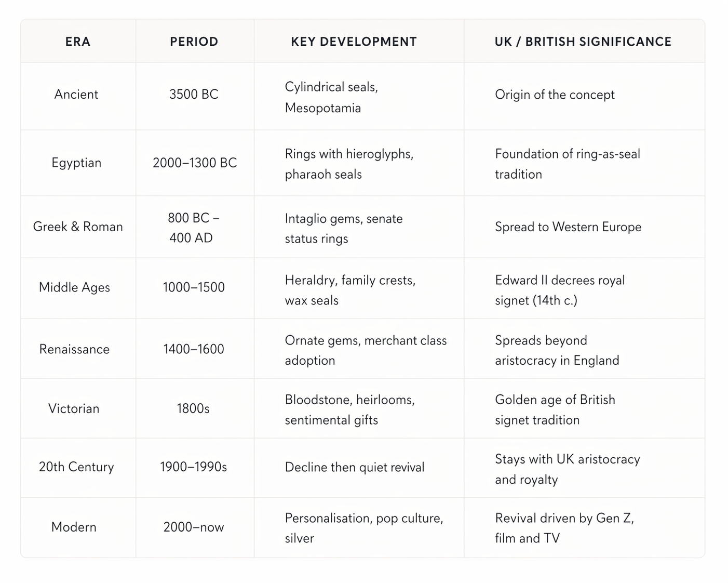Click the 3500 BC period cell
Viewport: 728px width, 583px height.
tap(194, 95)
